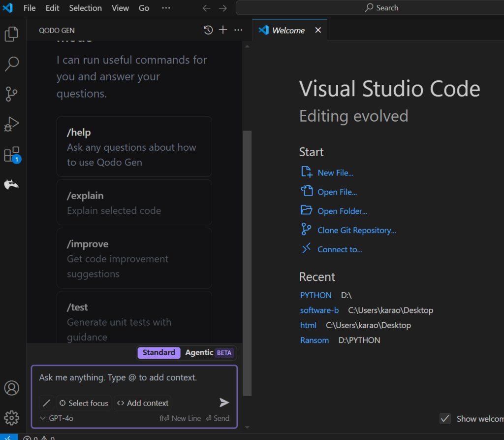
Task: Start a new Qodo Gen chat with plus icon
Action: [223, 30]
